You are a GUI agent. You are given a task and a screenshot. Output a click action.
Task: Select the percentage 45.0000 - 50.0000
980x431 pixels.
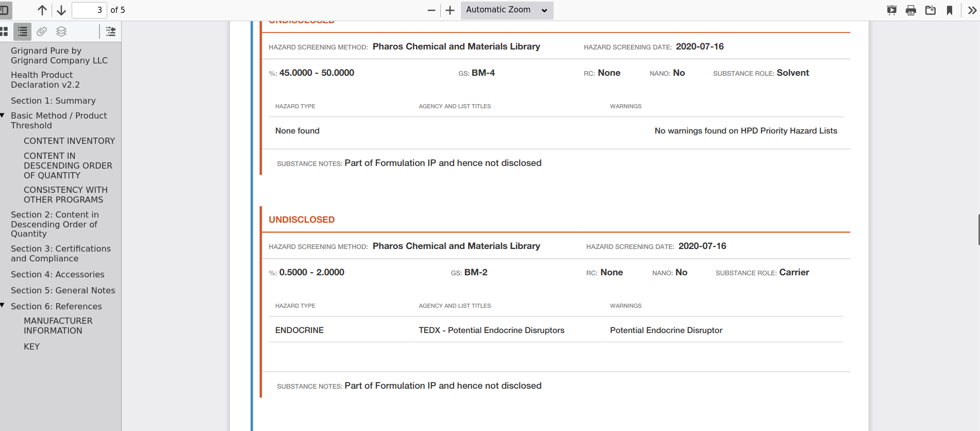click(317, 73)
